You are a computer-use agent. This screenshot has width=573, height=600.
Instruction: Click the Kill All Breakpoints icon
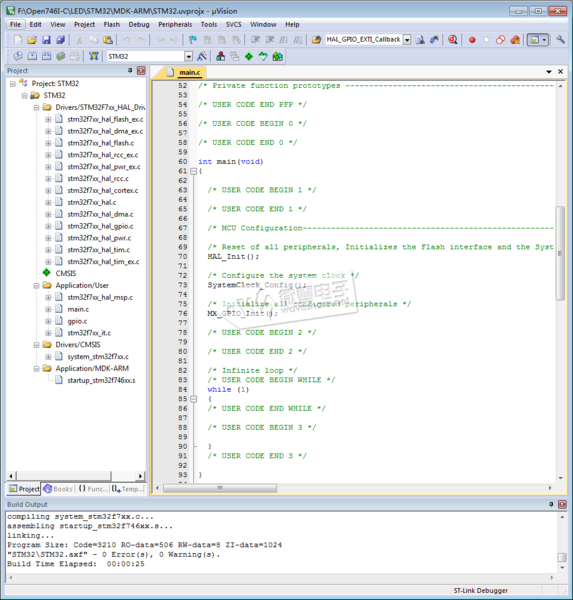click(x=515, y=40)
